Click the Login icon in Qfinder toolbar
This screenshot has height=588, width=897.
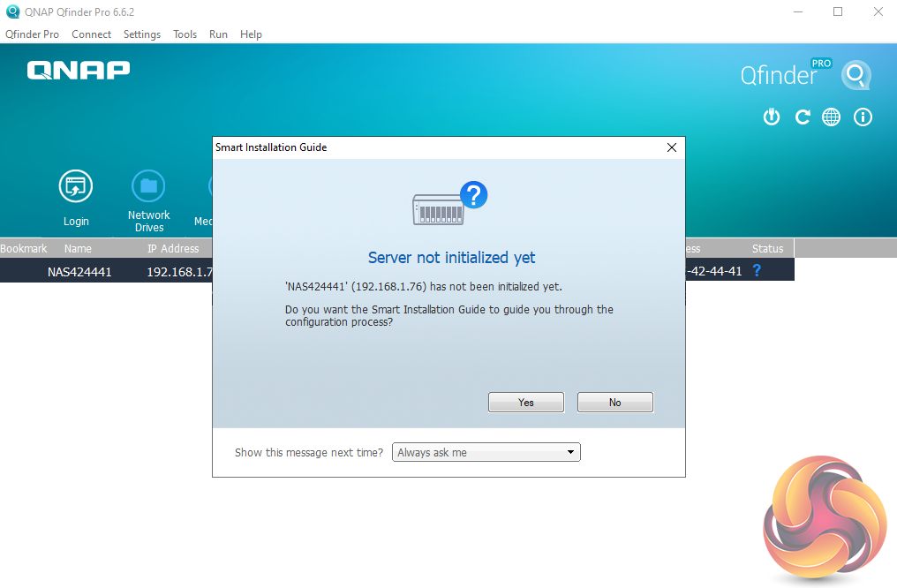click(76, 186)
